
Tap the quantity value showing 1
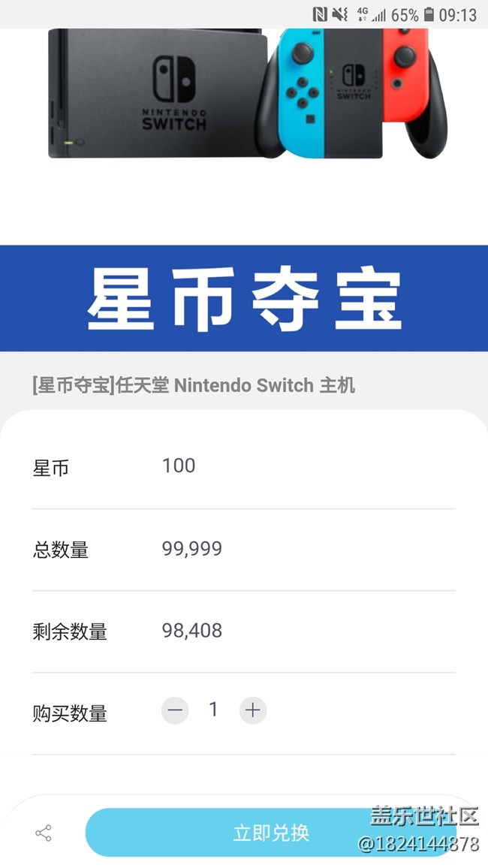(x=214, y=710)
